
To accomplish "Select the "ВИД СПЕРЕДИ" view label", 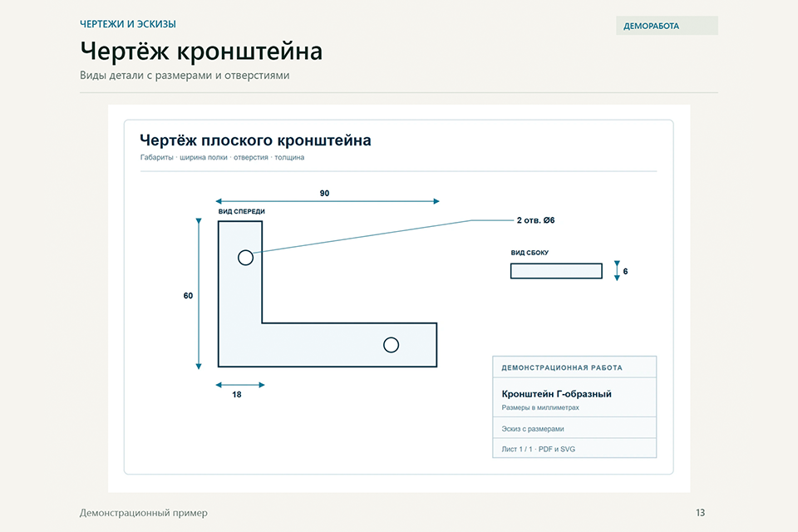I will click(x=242, y=211).
